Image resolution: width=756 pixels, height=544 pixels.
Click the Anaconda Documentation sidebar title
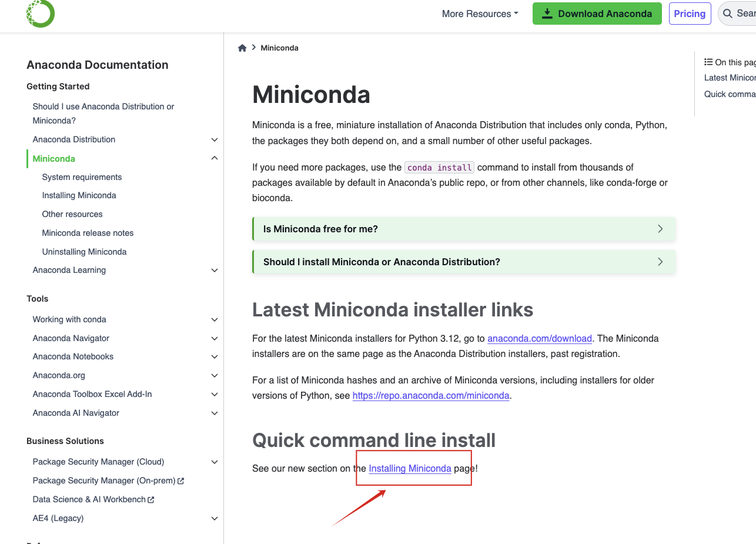(98, 65)
